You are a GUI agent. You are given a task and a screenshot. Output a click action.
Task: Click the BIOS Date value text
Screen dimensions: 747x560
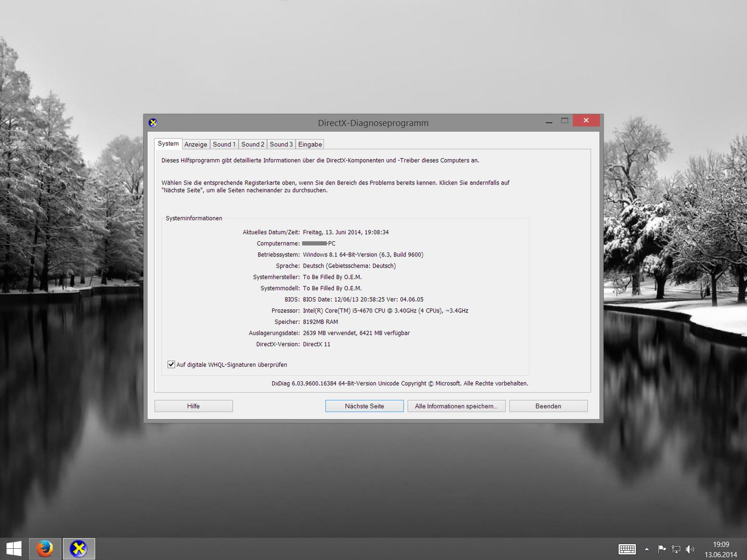coord(363,299)
